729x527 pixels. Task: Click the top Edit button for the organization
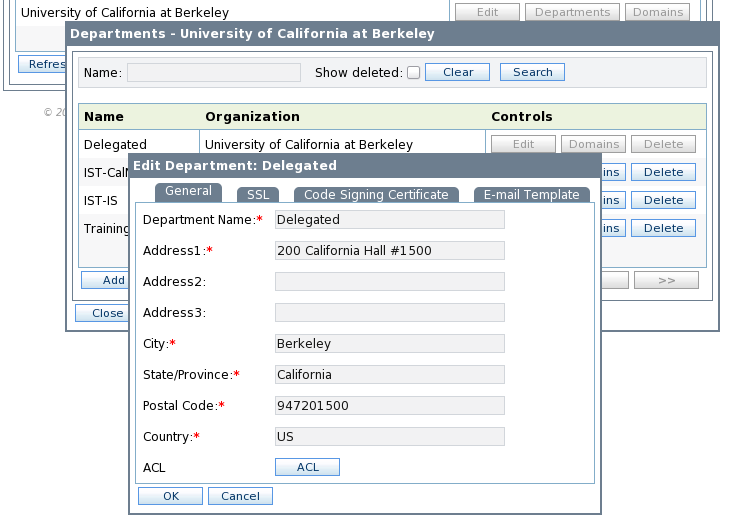click(487, 12)
